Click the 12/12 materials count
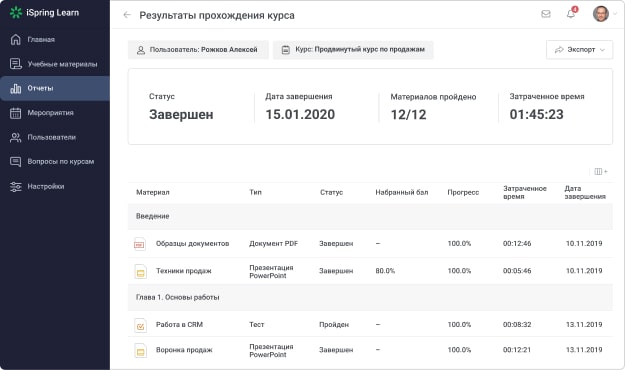 (408, 115)
